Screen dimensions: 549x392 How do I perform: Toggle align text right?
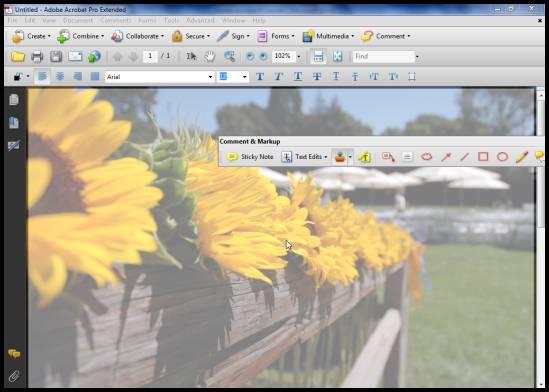tap(77, 76)
